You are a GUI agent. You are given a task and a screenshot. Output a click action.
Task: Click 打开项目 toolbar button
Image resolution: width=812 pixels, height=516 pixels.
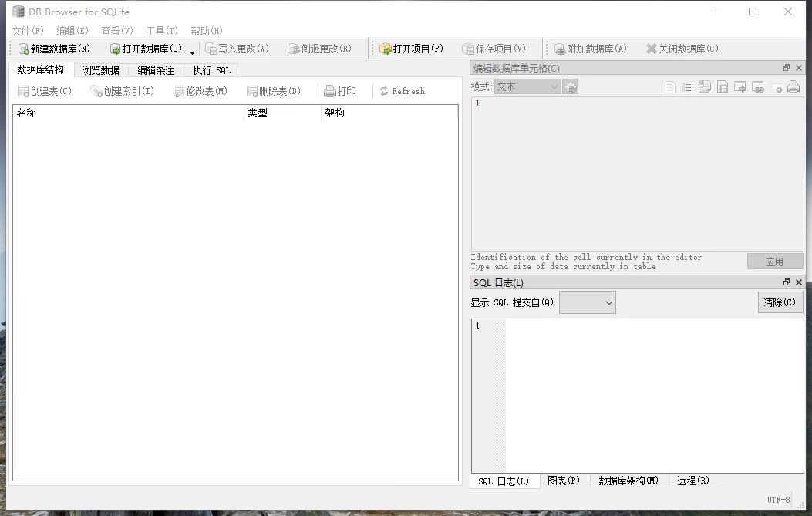tap(411, 49)
